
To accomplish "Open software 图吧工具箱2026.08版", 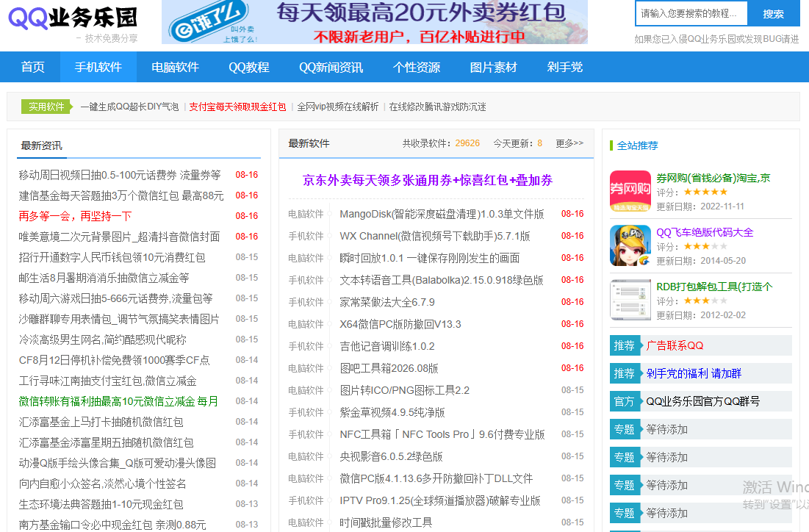I will (x=389, y=368).
